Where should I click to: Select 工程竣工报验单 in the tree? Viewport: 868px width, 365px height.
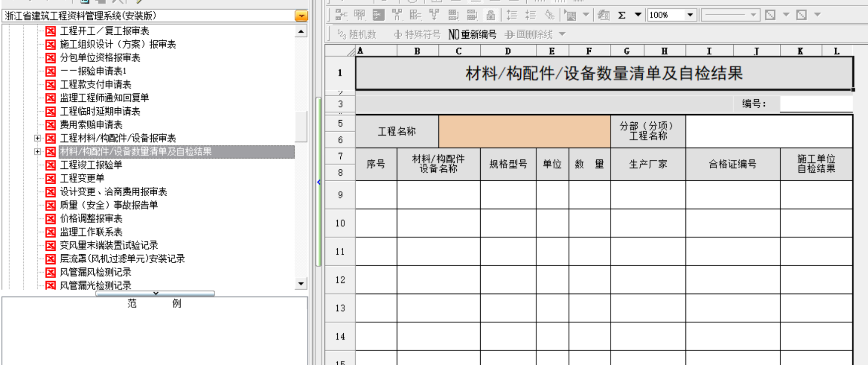(91, 165)
